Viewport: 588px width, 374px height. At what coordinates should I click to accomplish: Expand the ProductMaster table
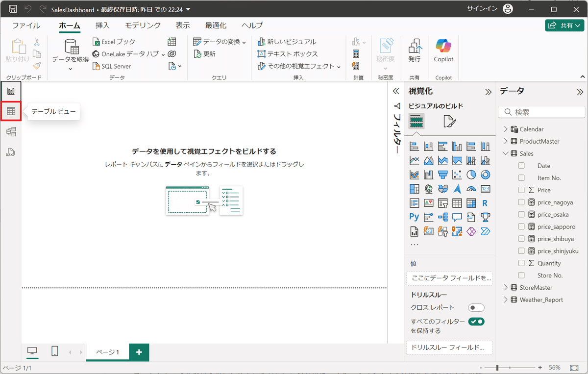506,141
